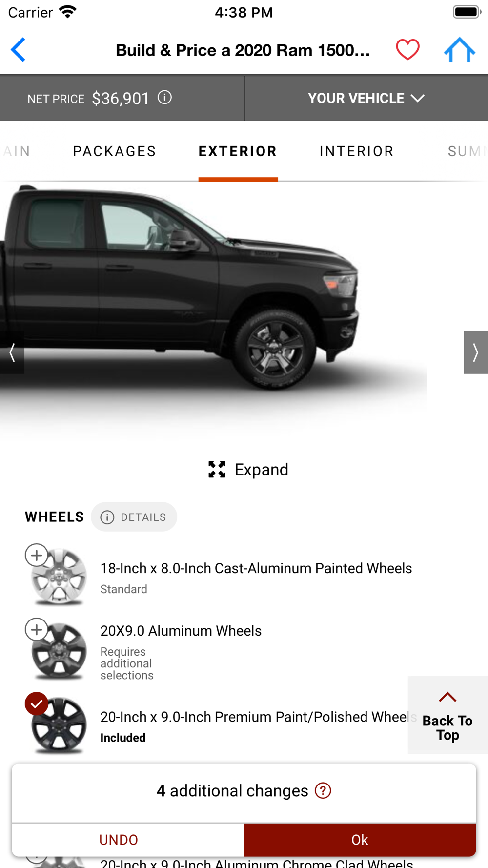This screenshot has width=488, height=868.
Task: Switch to the Packages tab
Action: pyautogui.click(x=114, y=151)
